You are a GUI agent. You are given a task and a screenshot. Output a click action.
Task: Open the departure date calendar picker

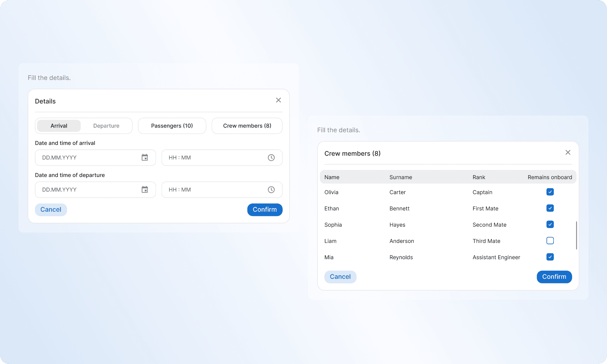(x=144, y=189)
